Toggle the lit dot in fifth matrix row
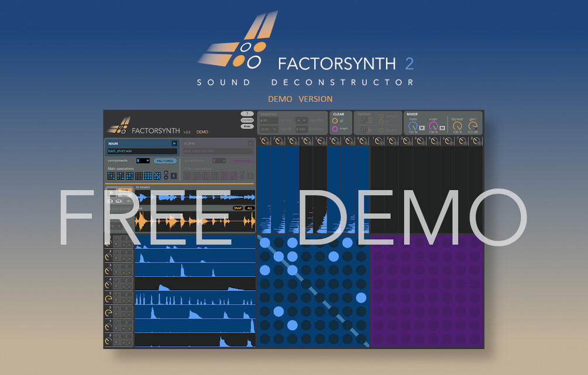Screen dimensions: 588x375 pyautogui.click(x=361, y=298)
